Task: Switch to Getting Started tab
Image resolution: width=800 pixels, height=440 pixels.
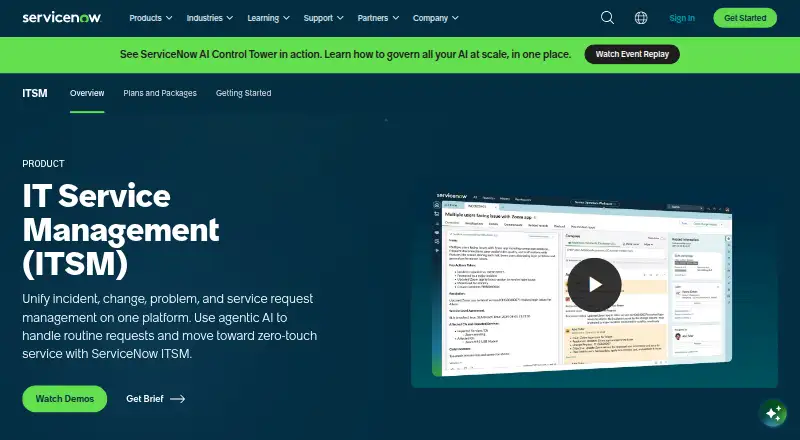Action: (x=243, y=93)
